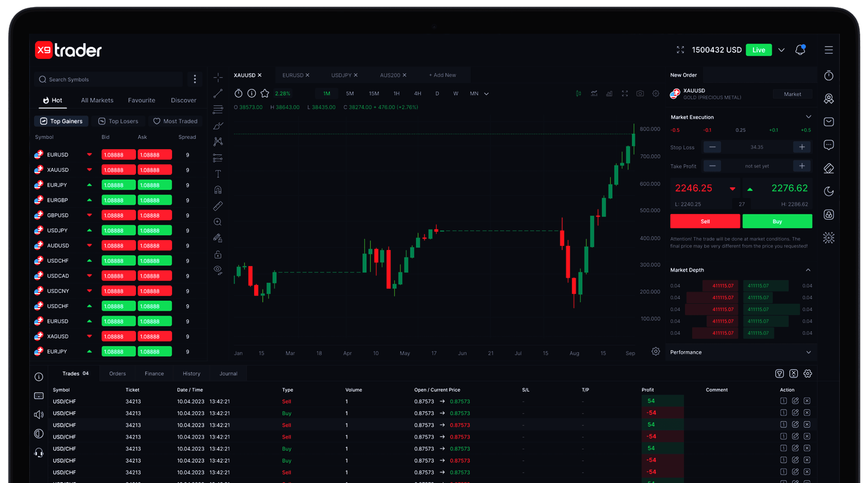Image resolution: width=868 pixels, height=483 pixels.
Task: Toggle drawings visibility eye icon
Action: [x=218, y=270]
